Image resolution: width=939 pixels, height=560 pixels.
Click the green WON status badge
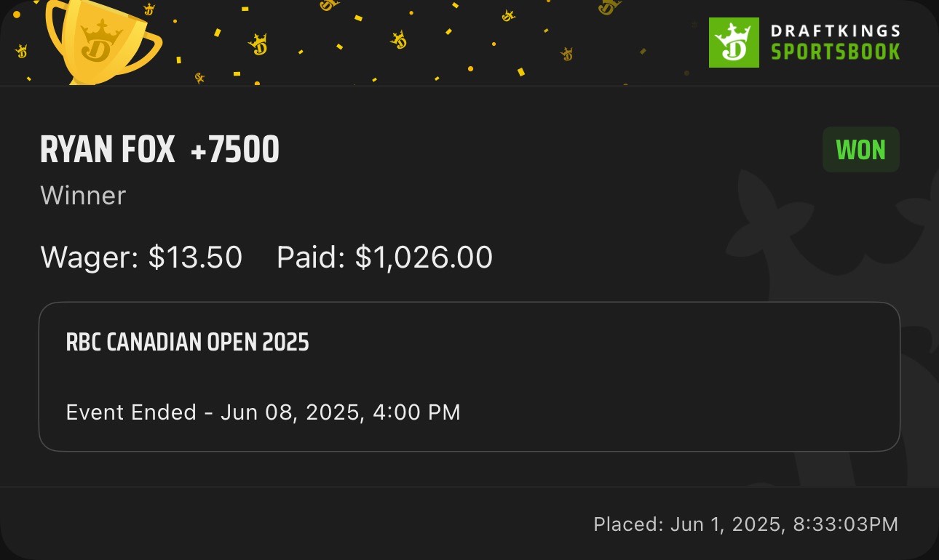pyautogui.click(x=860, y=150)
